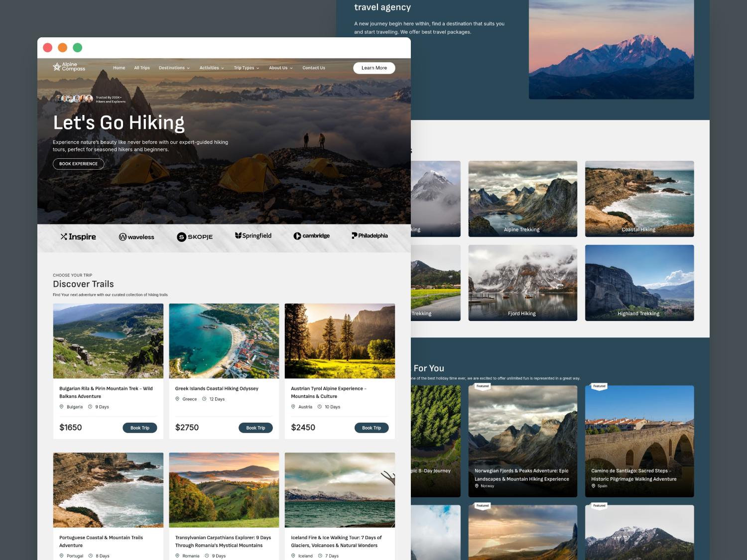Click the Learn More button

click(374, 68)
